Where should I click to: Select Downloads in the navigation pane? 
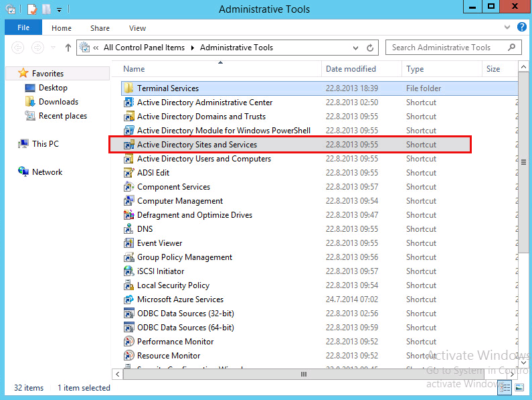coord(58,102)
